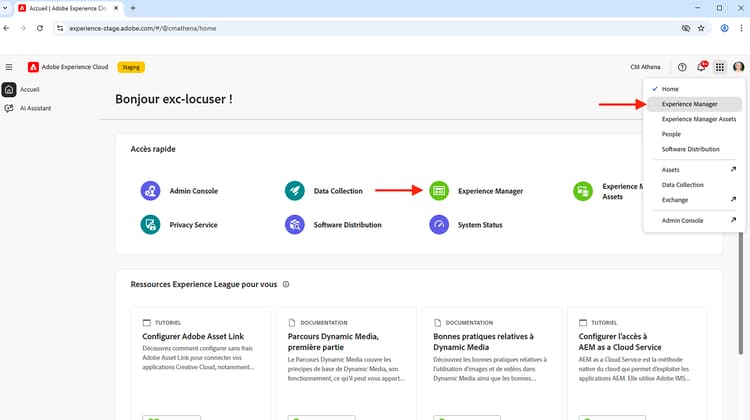Click the site information icon in address bar

coord(60,28)
